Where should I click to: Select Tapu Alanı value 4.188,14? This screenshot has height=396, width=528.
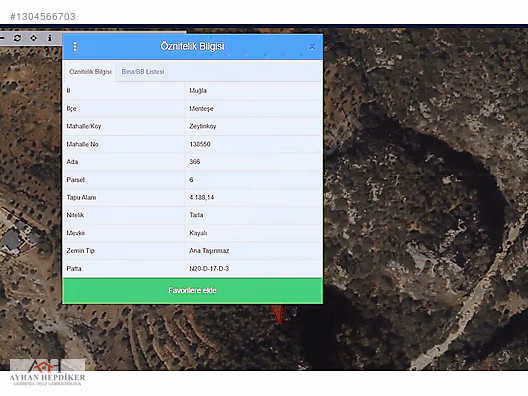[x=202, y=197]
